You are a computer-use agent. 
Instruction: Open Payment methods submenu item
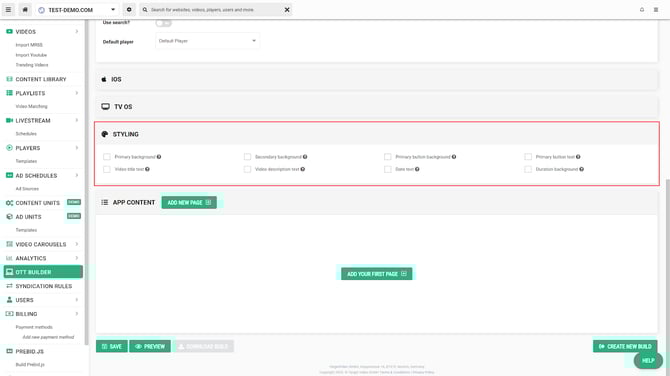(x=34, y=327)
